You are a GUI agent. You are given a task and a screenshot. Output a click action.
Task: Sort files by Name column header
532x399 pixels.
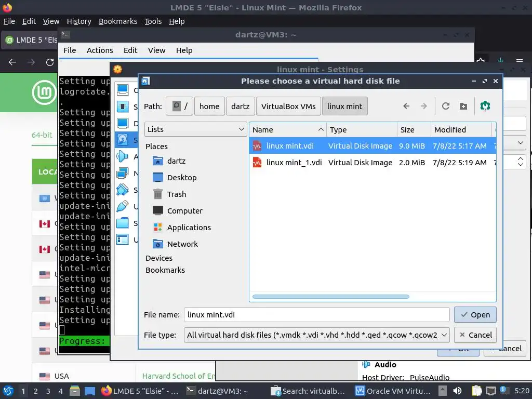288,129
